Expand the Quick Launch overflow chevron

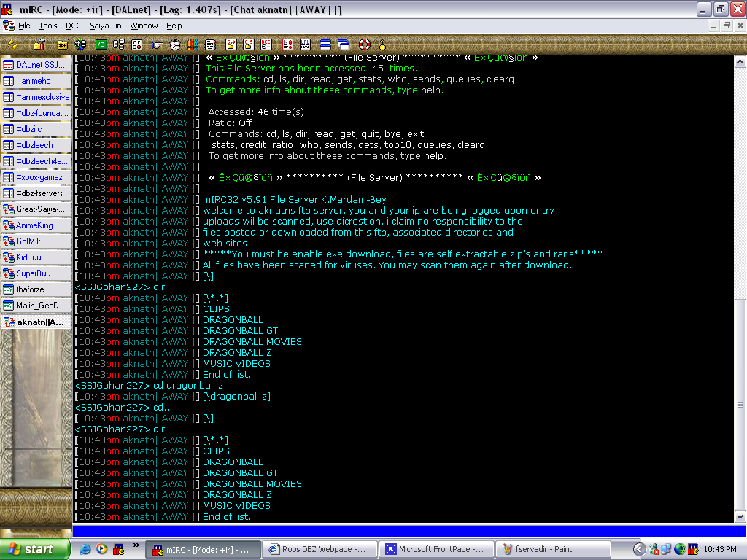(x=136, y=545)
